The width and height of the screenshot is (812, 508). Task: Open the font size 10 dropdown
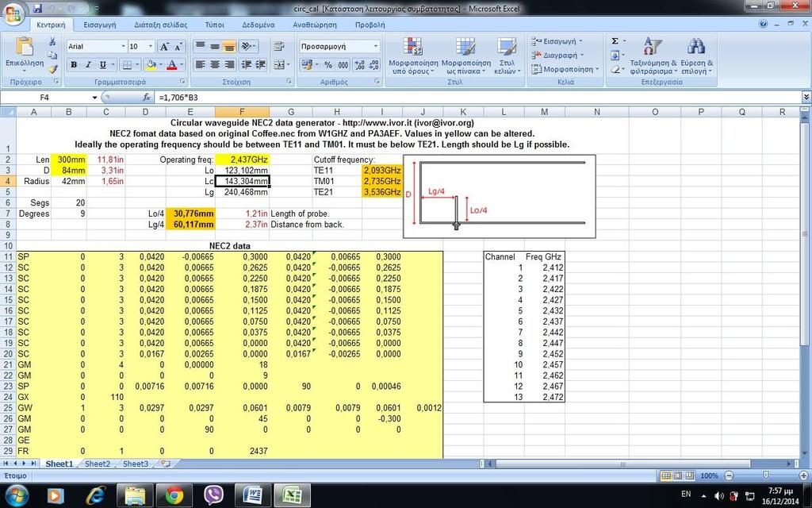[150, 47]
